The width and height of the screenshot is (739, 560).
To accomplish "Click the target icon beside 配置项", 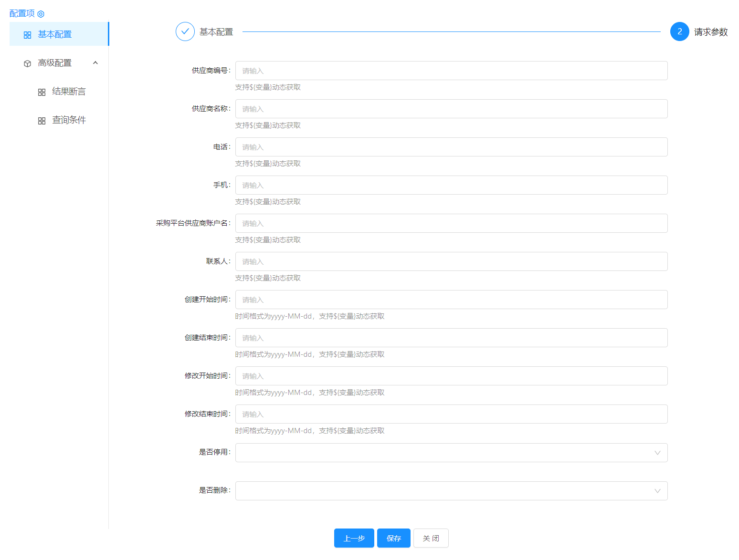I will [41, 14].
